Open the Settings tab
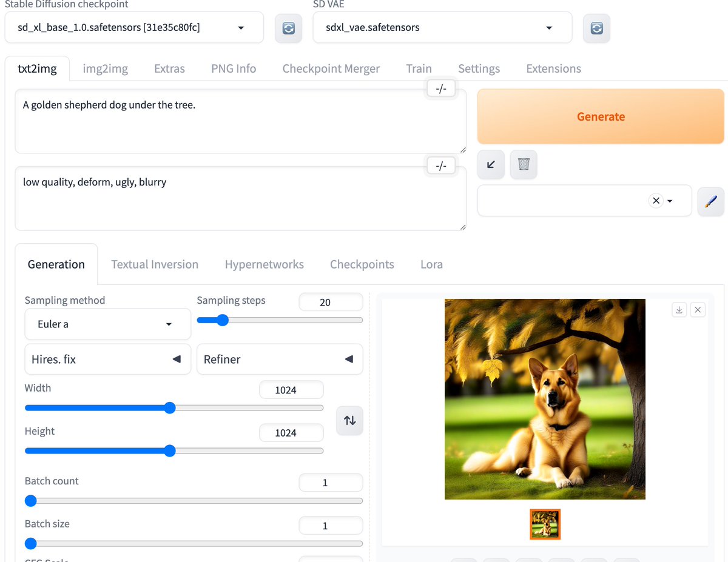 (479, 69)
